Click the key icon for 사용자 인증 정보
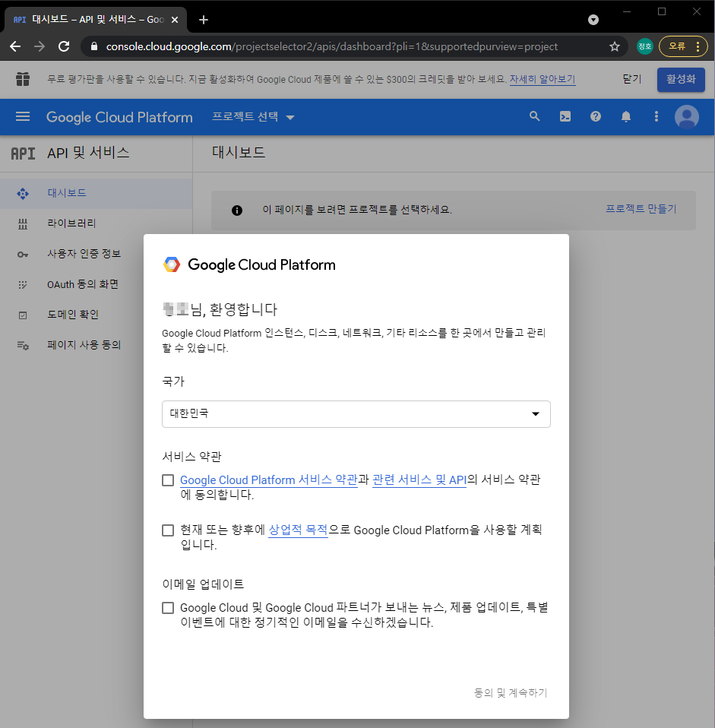 23,255
